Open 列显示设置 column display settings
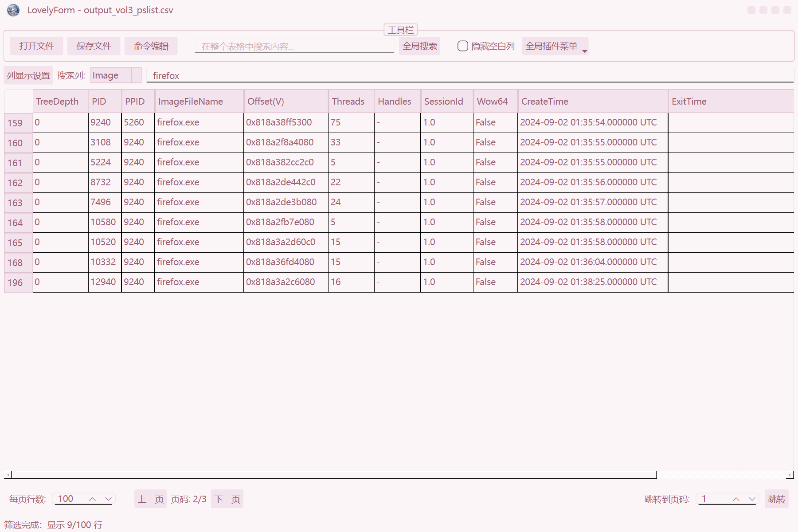The width and height of the screenshot is (798, 532). coord(28,75)
